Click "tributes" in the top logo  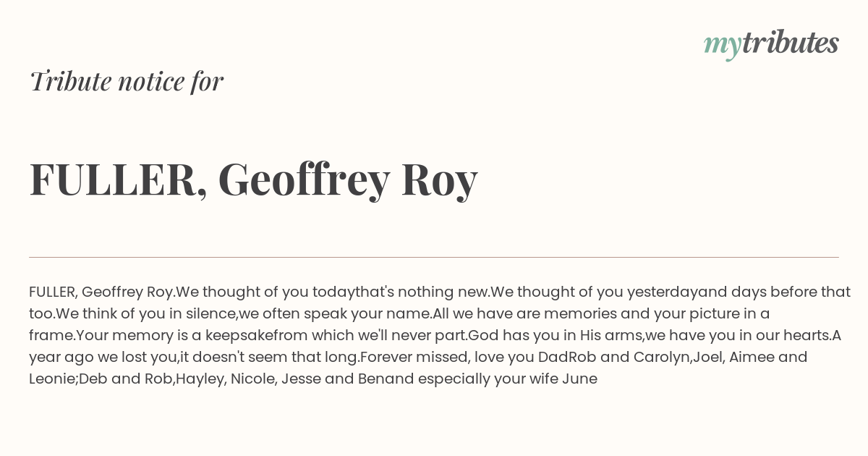791,43
